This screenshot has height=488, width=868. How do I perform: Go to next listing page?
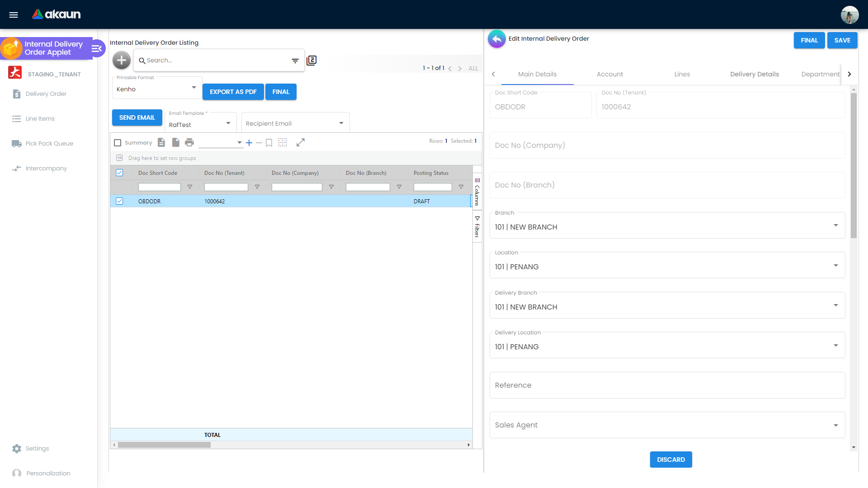[x=460, y=68]
